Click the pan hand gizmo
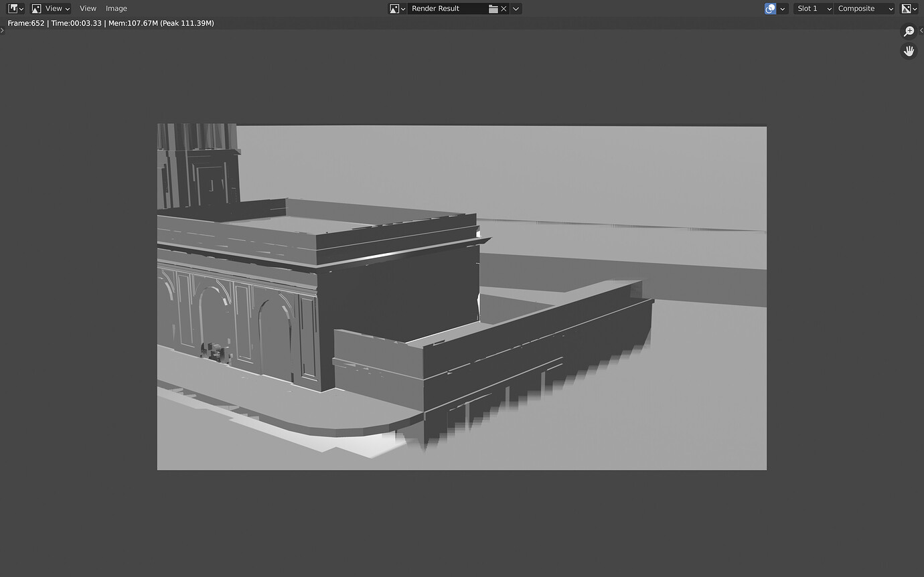The height and width of the screenshot is (577, 924). [909, 51]
